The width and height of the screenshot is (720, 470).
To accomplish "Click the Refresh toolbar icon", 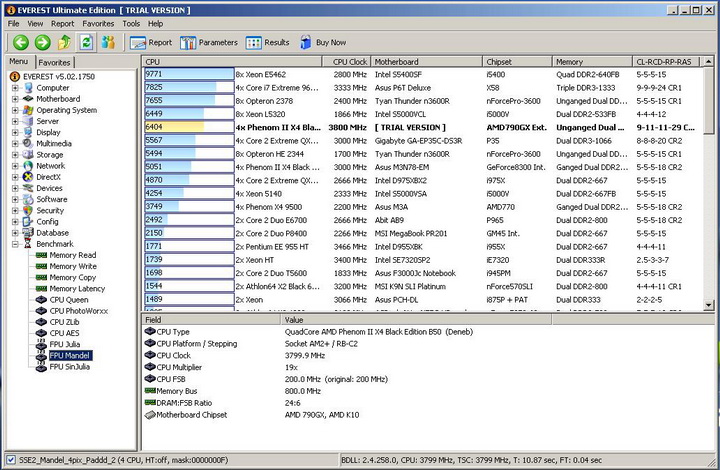I will coord(86,43).
